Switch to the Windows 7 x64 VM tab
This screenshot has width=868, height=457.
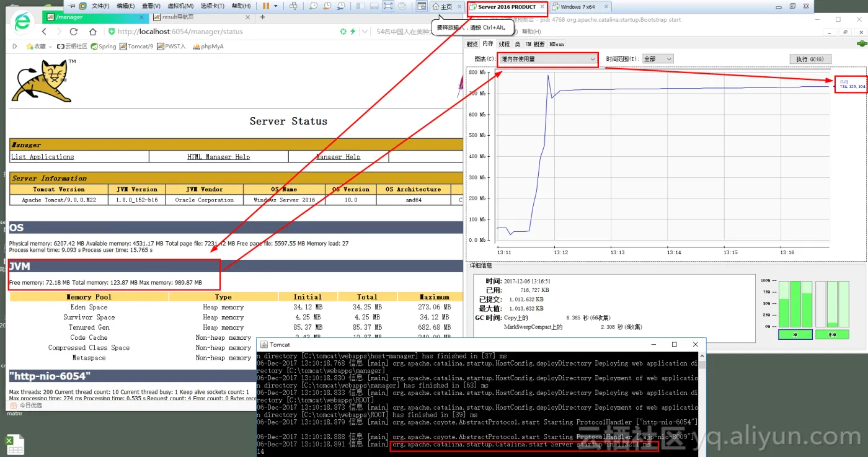coord(577,7)
